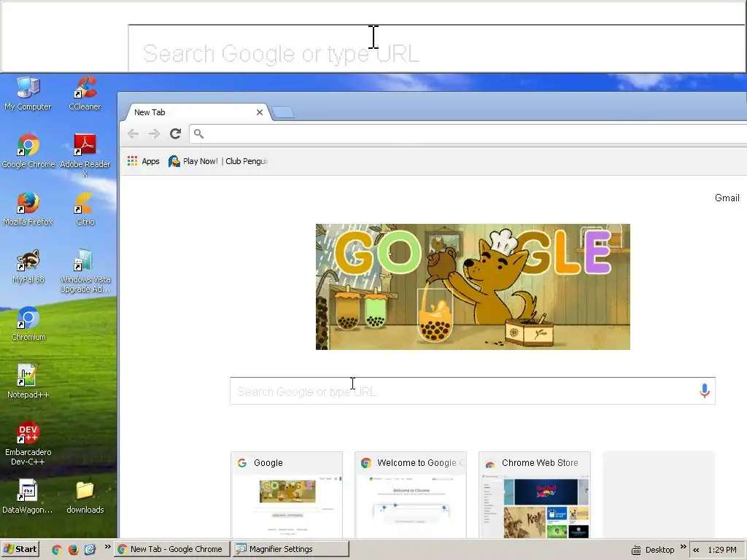Open Notepad++ desktop shortcut
The height and width of the screenshot is (560, 747).
point(28,381)
